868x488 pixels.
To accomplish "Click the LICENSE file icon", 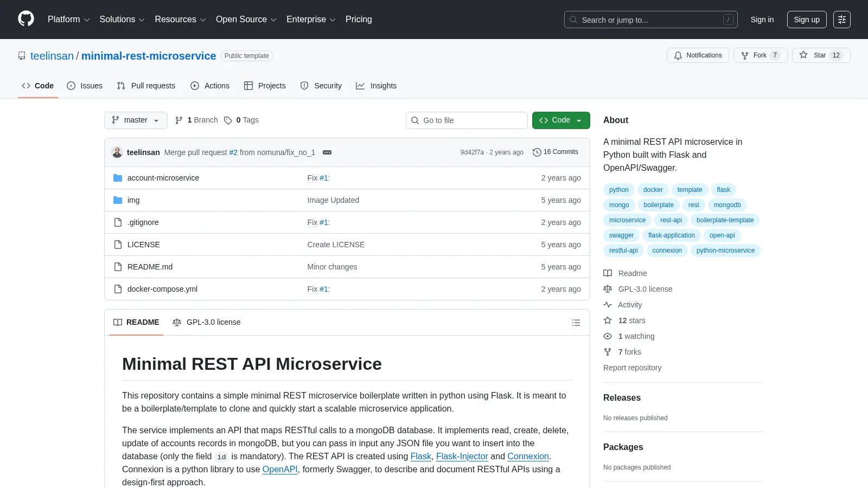I will coord(118,245).
